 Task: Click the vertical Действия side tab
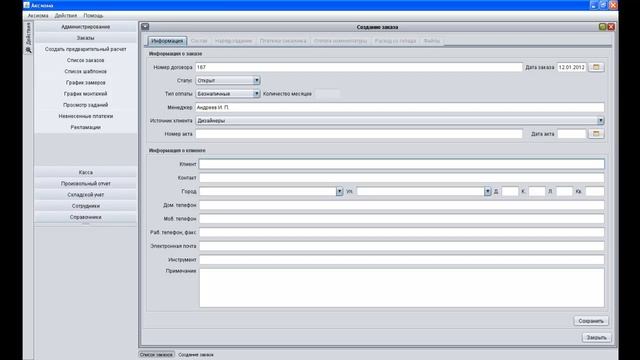tap(28, 33)
